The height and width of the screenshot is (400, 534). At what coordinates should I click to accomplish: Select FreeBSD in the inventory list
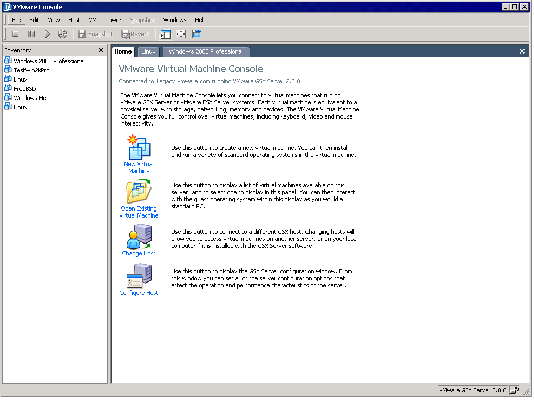(21, 89)
